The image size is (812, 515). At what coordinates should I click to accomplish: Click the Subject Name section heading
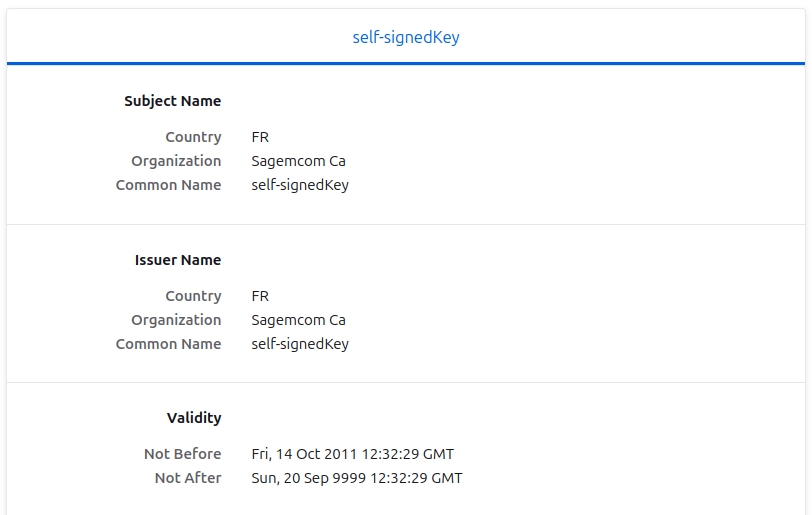coord(173,101)
